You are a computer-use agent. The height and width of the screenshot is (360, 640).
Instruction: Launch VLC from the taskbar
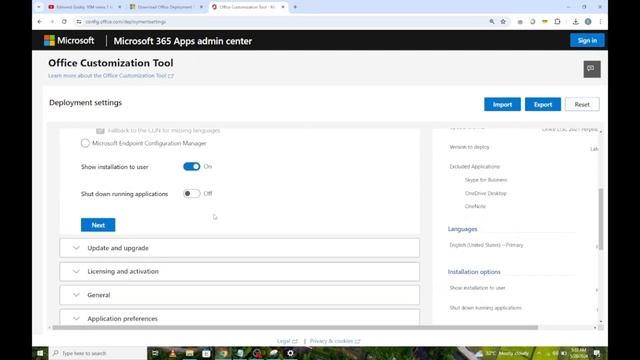(173, 353)
